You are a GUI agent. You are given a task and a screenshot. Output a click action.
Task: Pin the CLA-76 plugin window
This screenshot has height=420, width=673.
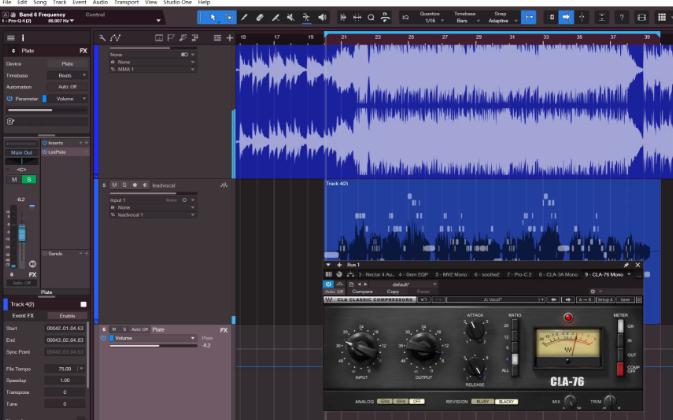[x=626, y=265]
